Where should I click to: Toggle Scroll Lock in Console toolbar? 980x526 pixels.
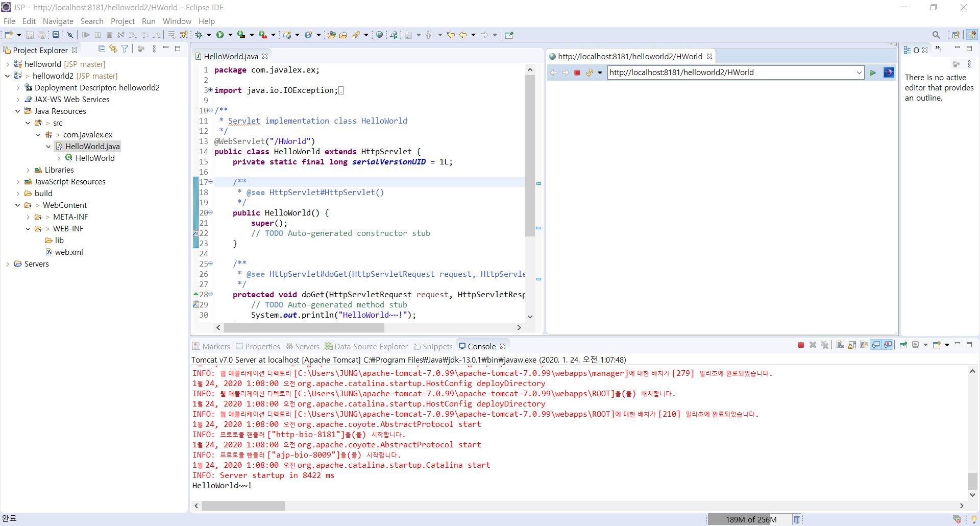click(852, 345)
